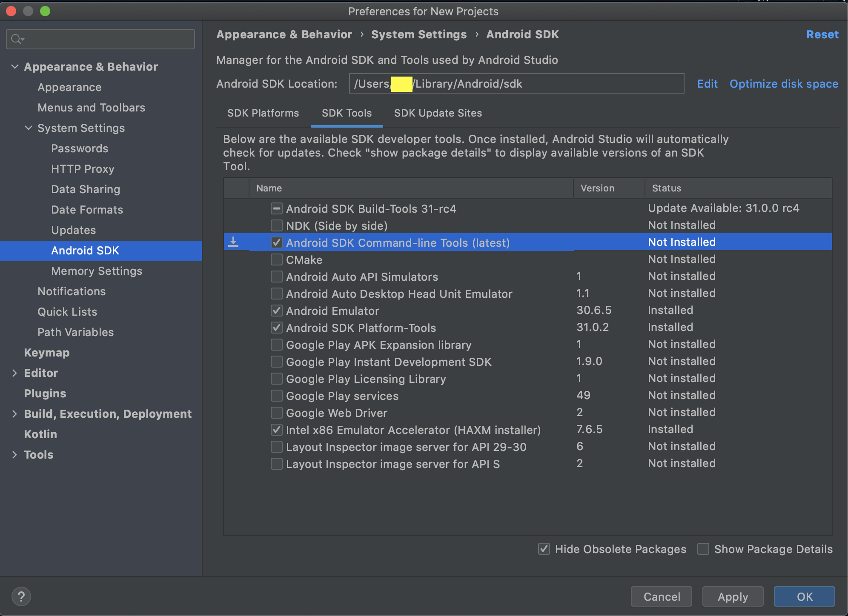This screenshot has height=616, width=848.
Task: Open the SDK Update Sites tab
Action: [438, 113]
